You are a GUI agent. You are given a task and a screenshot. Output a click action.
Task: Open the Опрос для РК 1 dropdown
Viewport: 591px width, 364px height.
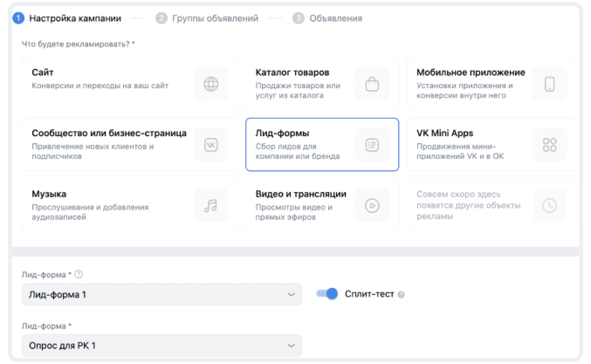coord(162,345)
